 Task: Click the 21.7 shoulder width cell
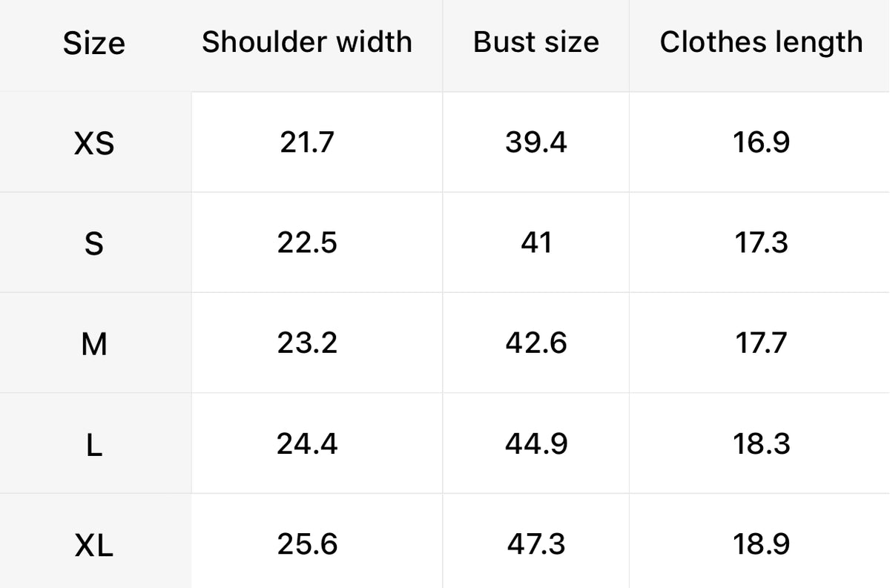(x=307, y=142)
